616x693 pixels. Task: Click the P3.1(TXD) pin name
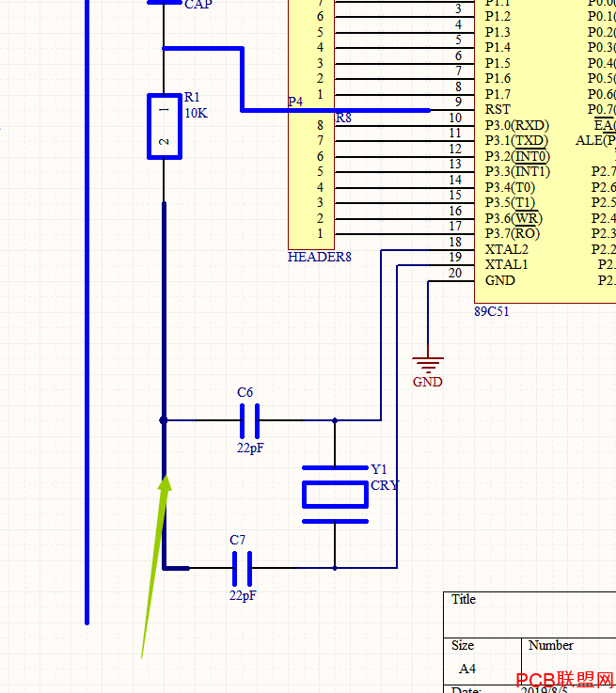tap(516, 141)
